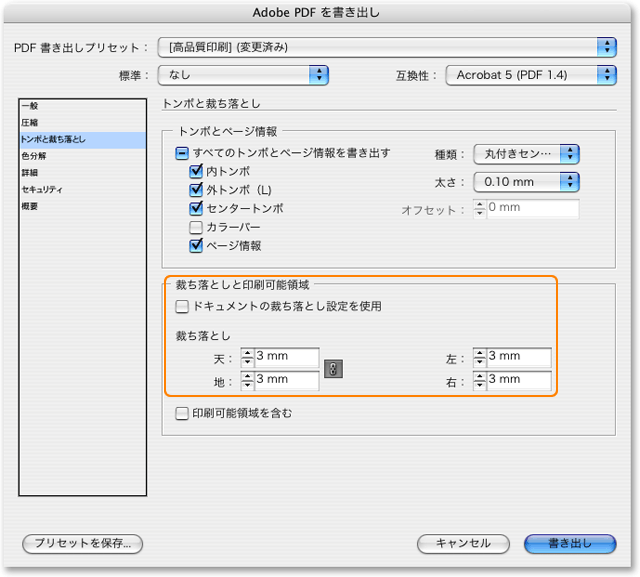Select 圧縮 in the category list
Image resolution: width=640 pixels, height=577 pixels.
pos(30,122)
